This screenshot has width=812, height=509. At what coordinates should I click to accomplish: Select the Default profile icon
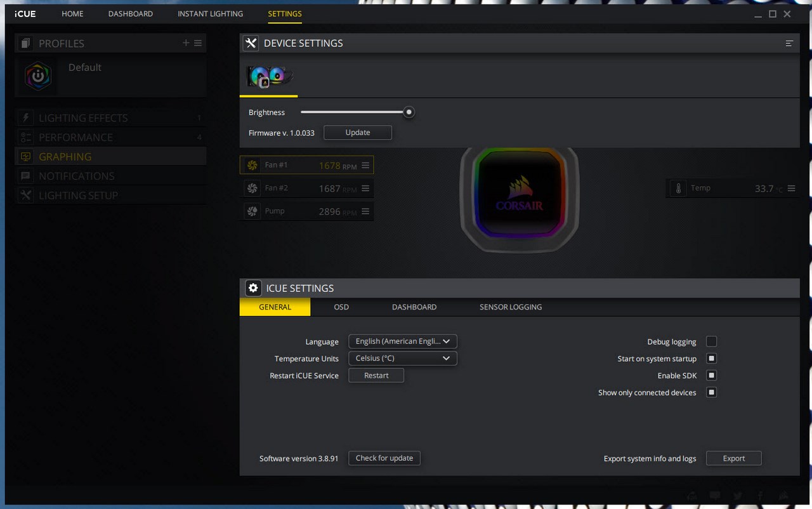[x=38, y=77]
